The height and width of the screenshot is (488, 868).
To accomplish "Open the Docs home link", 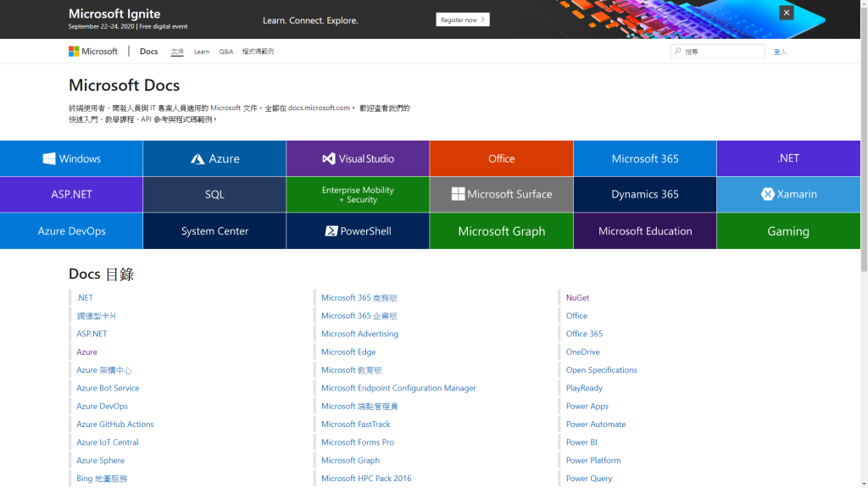I will [x=148, y=52].
